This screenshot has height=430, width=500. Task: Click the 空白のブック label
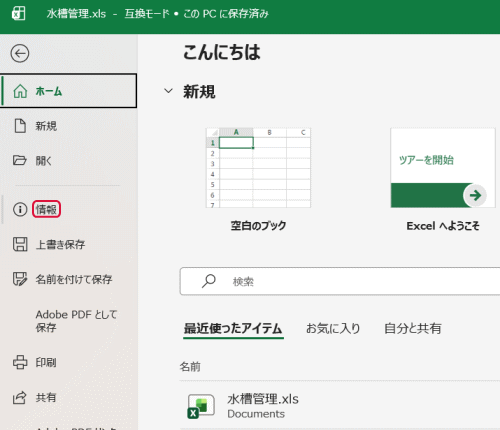[258, 226]
